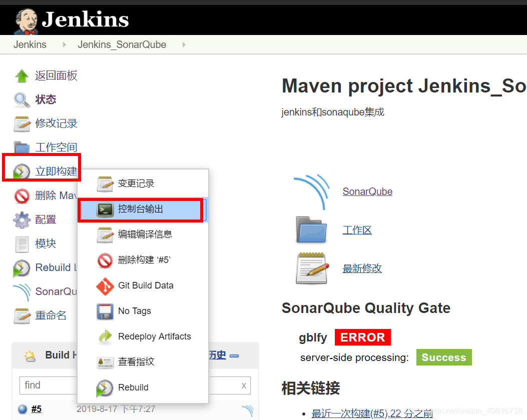Click the large folder icon beside 工作区

(x=311, y=229)
